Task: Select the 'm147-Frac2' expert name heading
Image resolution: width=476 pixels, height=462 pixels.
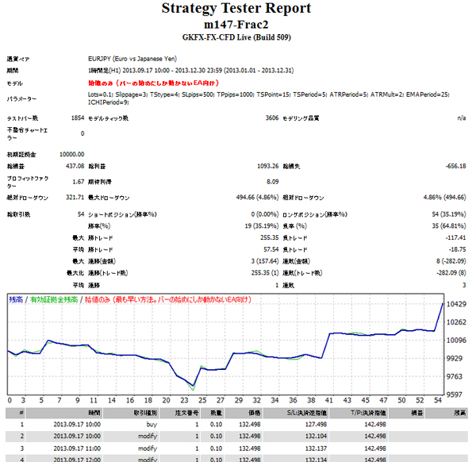Action: pos(236,25)
